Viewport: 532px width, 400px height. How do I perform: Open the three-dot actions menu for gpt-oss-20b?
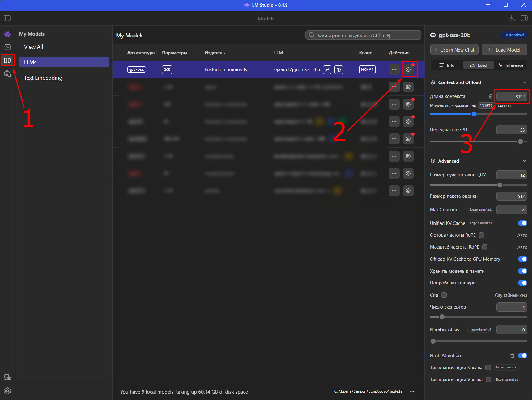394,69
